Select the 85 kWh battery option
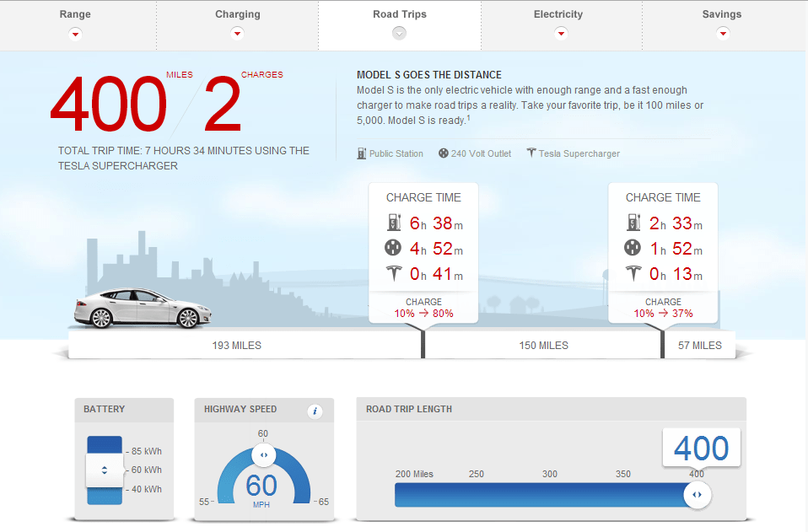Screen dimensions: 808x532 pyautogui.click(x=147, y=451)
